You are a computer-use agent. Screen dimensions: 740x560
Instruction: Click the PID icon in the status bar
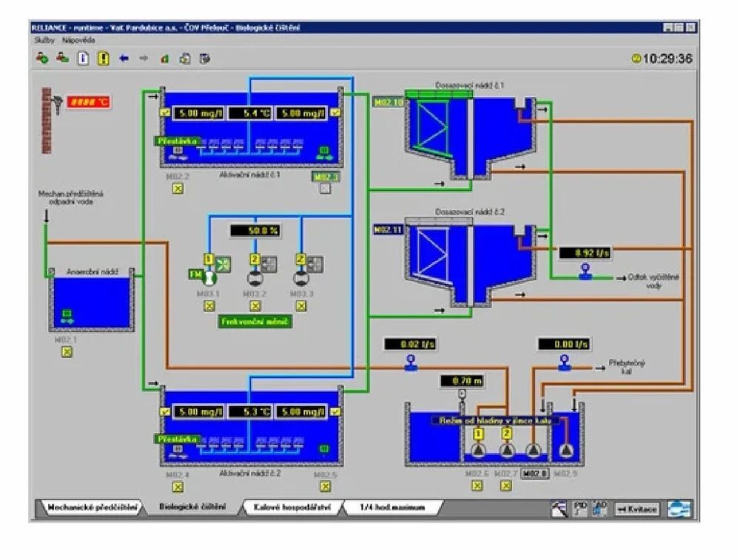click(x=581, y=507)
